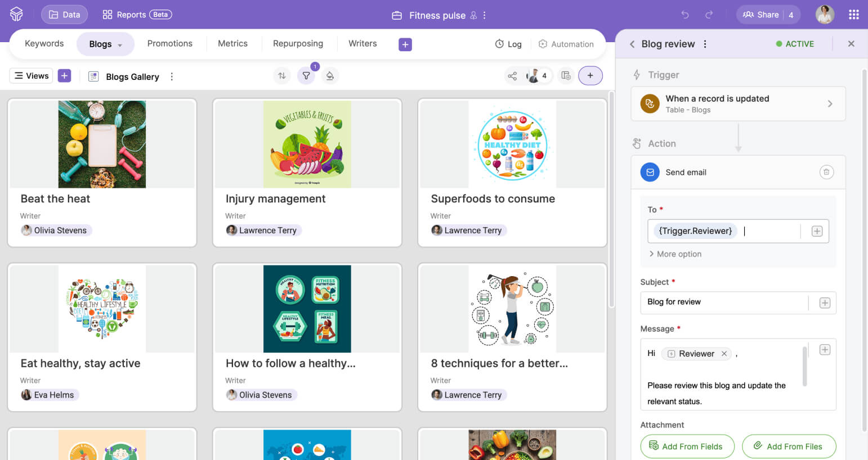This screenshot has height=460, width=868.
Task: Click the gallery vertical scrollbar
Action: [611, 200]
